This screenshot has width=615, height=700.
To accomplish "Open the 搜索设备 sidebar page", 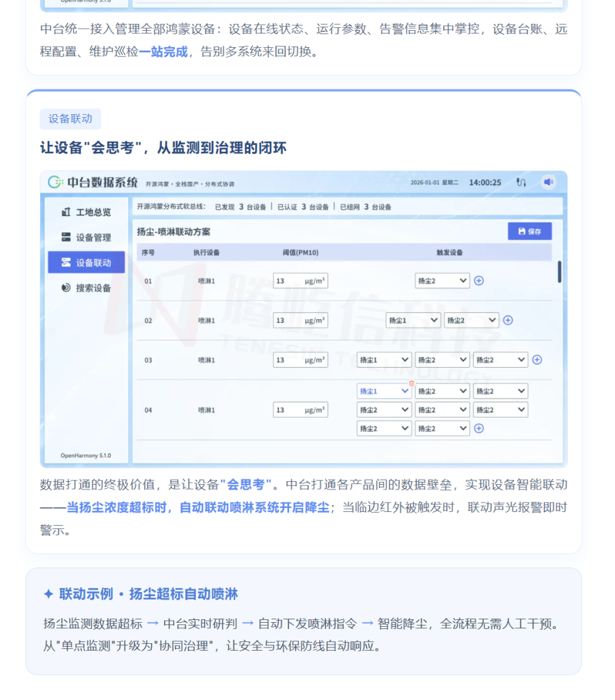I will [86, 288].
